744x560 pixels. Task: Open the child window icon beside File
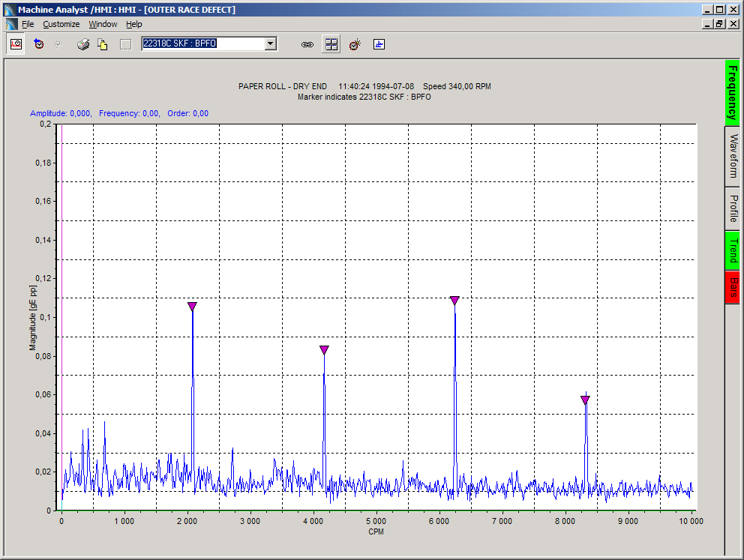coord(11,24)
